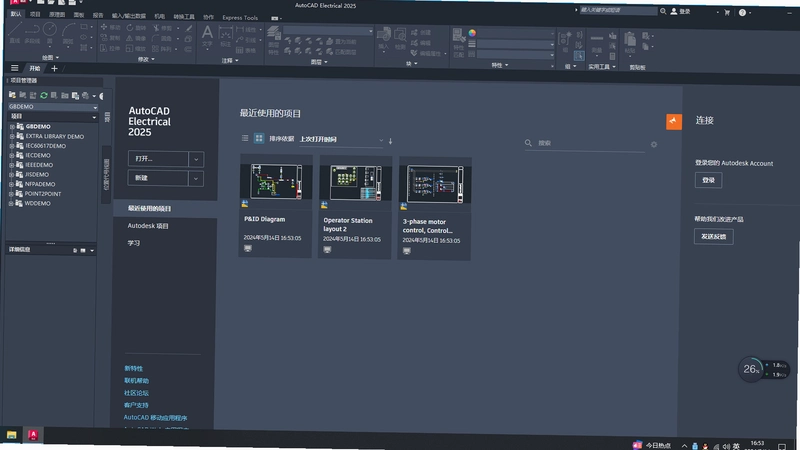Select the 开始 (Start) document tab
This screenshot has height=450, width=800.
[35, 68]
